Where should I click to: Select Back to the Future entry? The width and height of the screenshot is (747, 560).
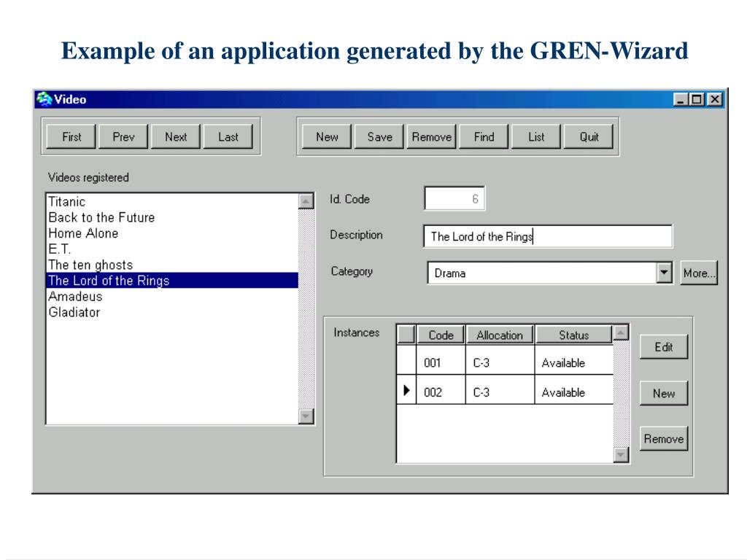point(172,217)
